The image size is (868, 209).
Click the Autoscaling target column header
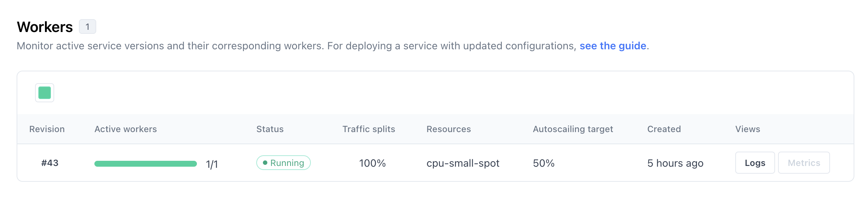tap(573, 129)
